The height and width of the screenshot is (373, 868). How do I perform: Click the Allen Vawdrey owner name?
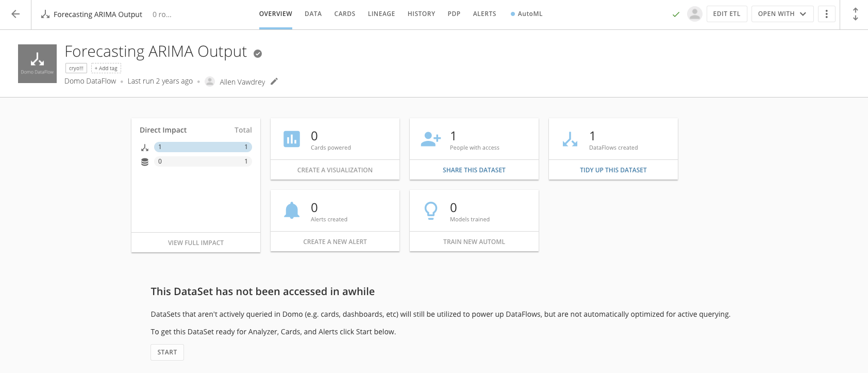(242, 82)
